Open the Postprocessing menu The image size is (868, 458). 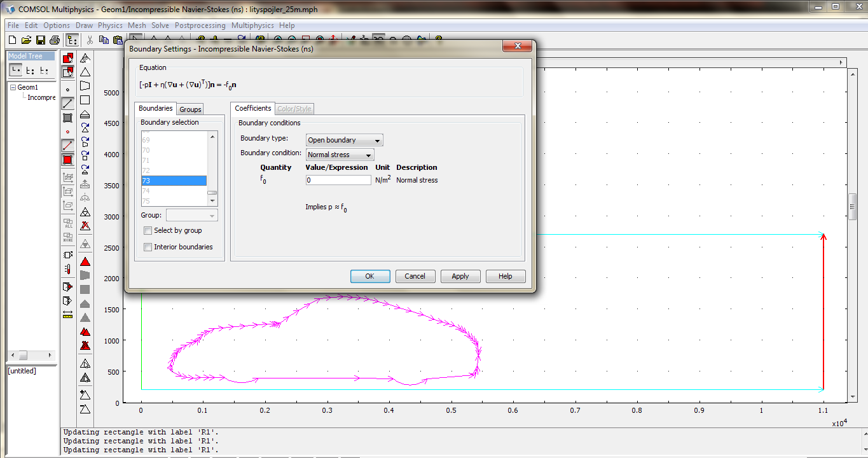200,25
